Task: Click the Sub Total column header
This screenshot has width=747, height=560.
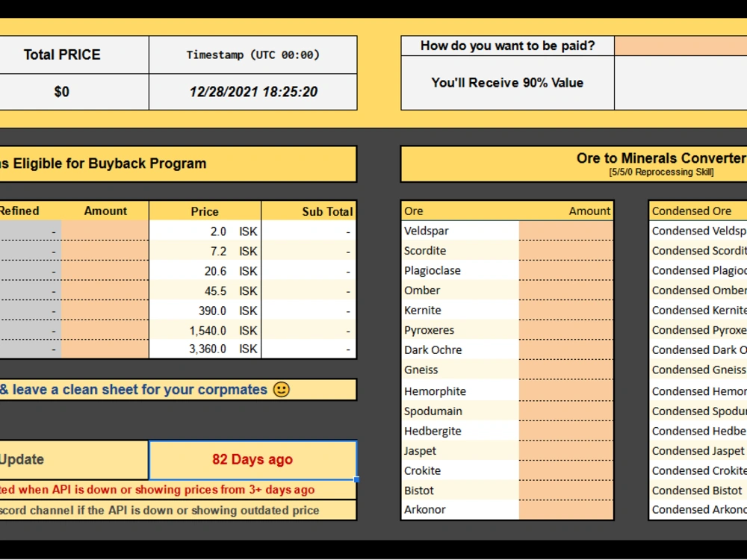Action: (x=309, y=211)
